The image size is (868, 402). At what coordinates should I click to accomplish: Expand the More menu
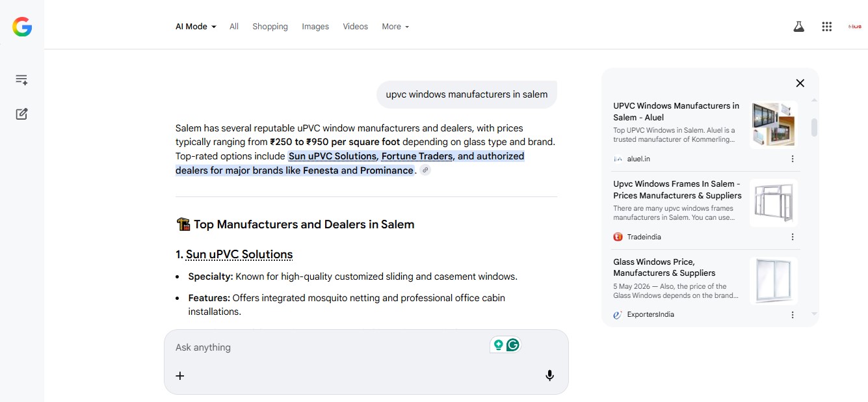(395, 27)
